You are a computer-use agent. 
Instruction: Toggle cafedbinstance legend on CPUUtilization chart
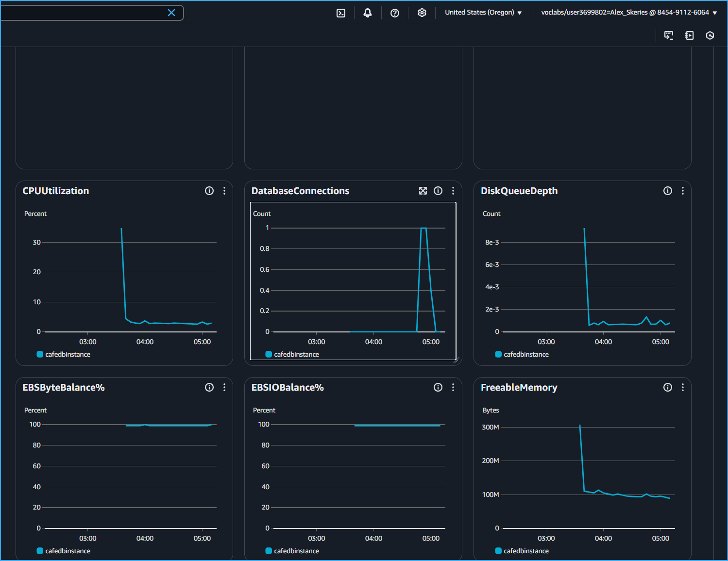63,354
